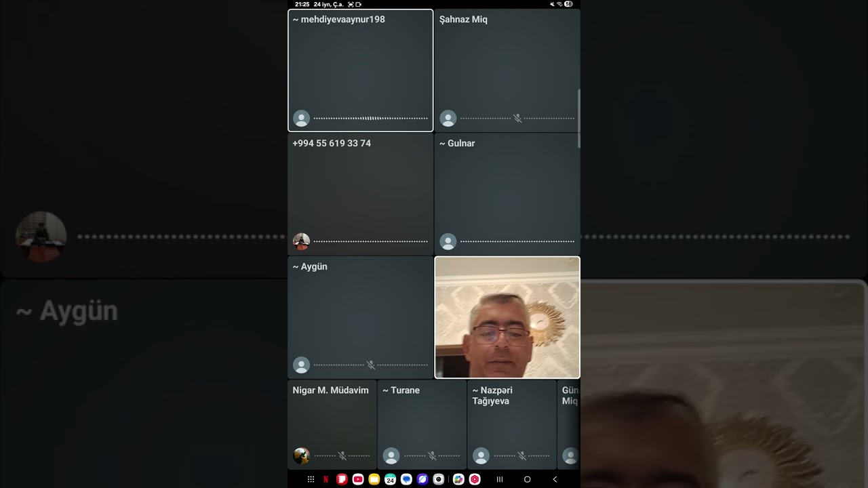This screenshot has width=868, height=488.
Task: Click the participant list scrollbar
Action: [578, 119]
